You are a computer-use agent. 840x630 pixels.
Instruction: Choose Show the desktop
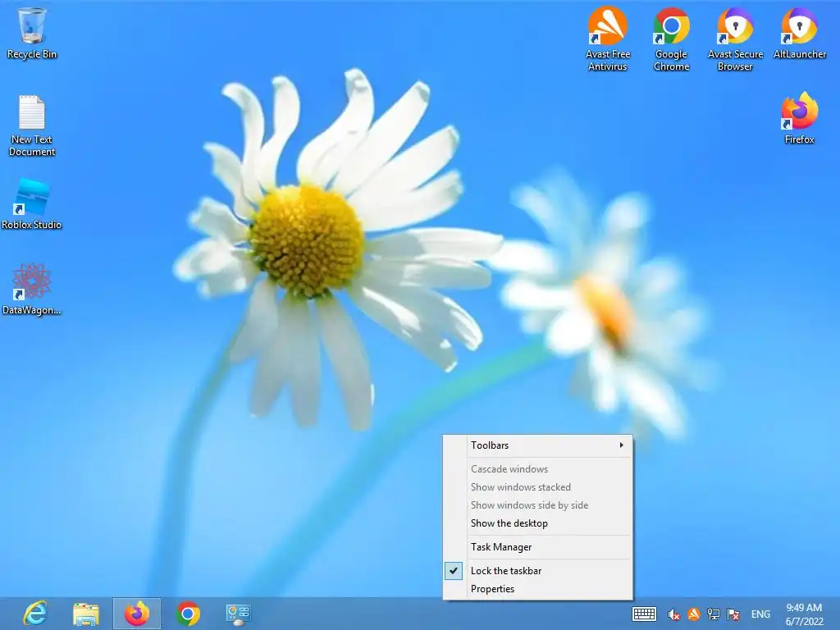point(538,523)
